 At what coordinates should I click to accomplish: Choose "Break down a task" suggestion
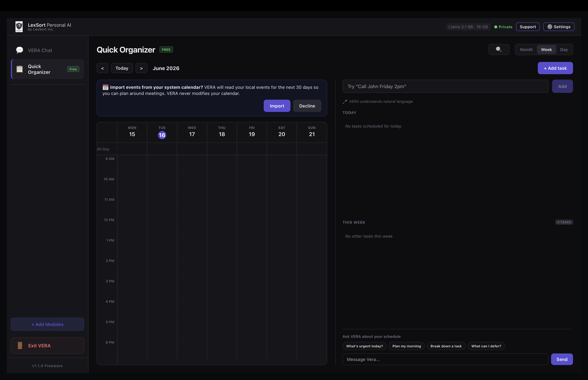click(446, 346)
